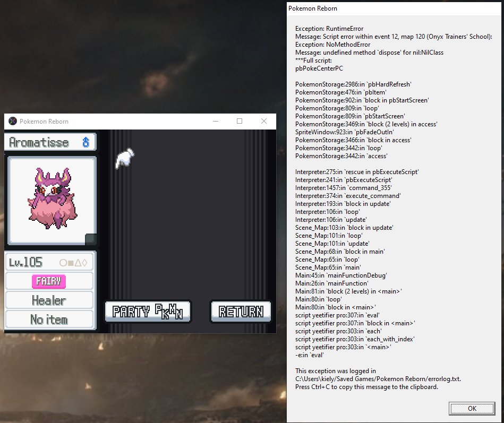Screen dimensions: 504x423
Task: Click the PokemonStorage:476 pbItem line
Action: [341, 92]
